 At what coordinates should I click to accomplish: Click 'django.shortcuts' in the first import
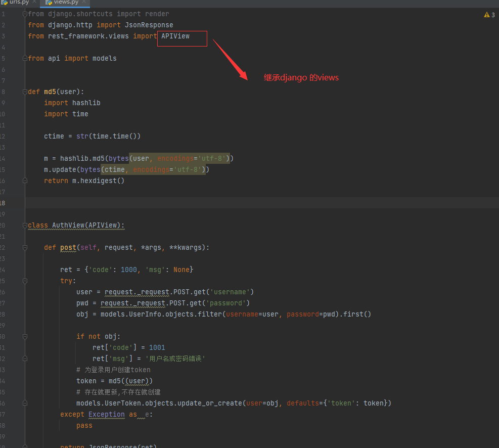click(x=80, y=14)
